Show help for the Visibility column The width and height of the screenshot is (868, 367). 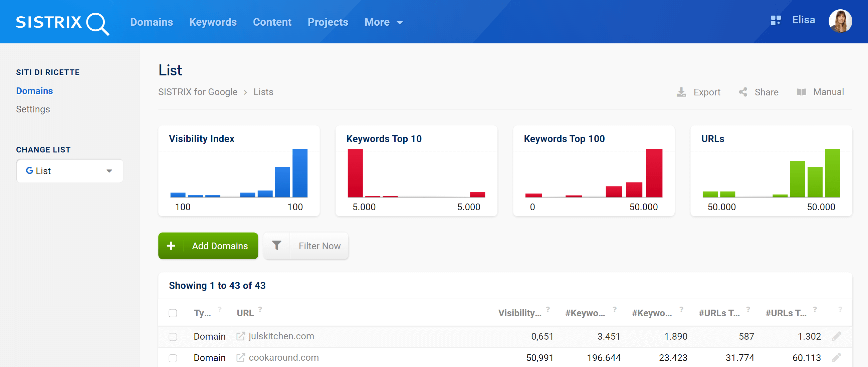(548, 309)
